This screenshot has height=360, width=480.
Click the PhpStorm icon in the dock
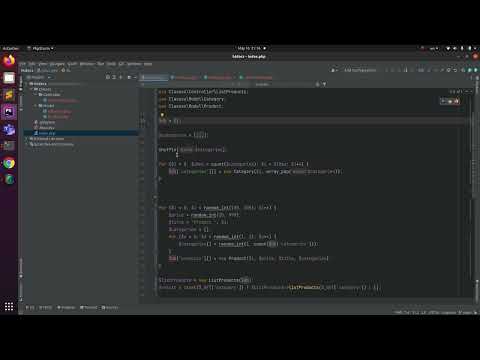(x=9, y=112)
